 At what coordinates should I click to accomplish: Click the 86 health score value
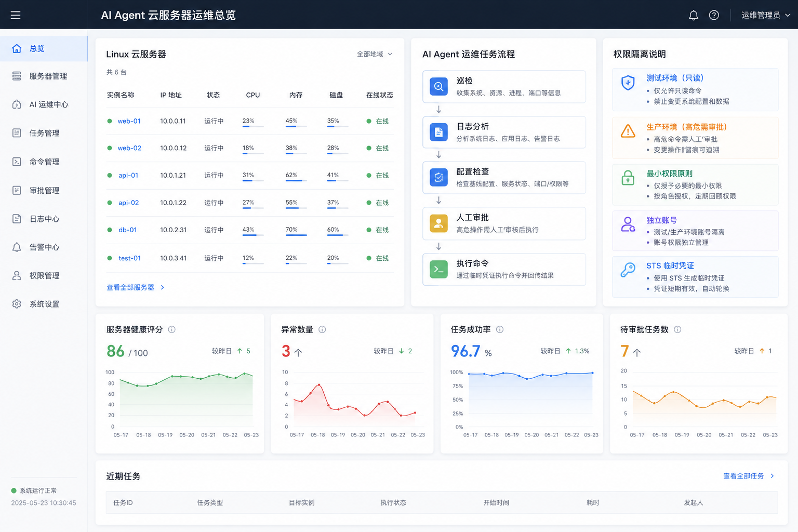115,351
